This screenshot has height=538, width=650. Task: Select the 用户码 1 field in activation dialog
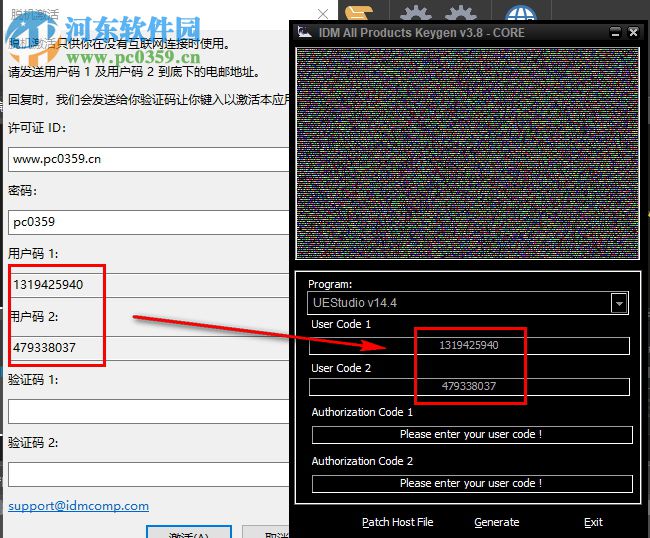149,285
